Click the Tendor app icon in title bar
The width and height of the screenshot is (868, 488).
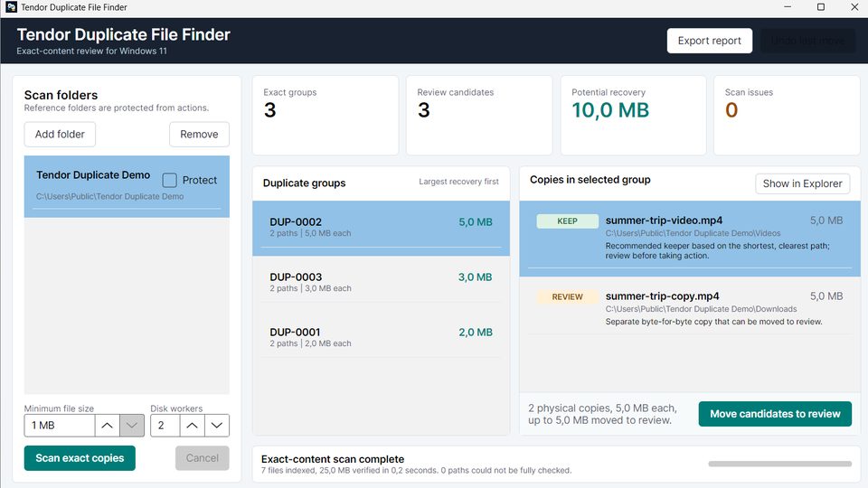point(11,7)
